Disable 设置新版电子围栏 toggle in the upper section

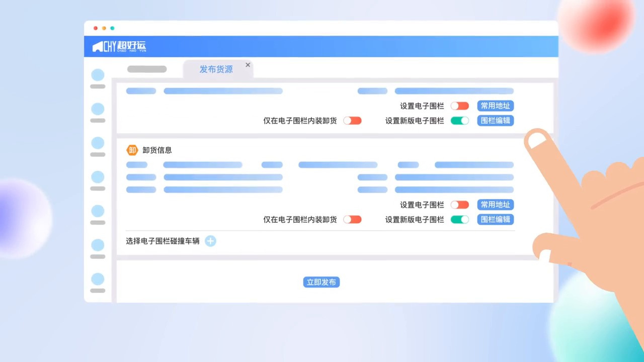pos(459,121)
